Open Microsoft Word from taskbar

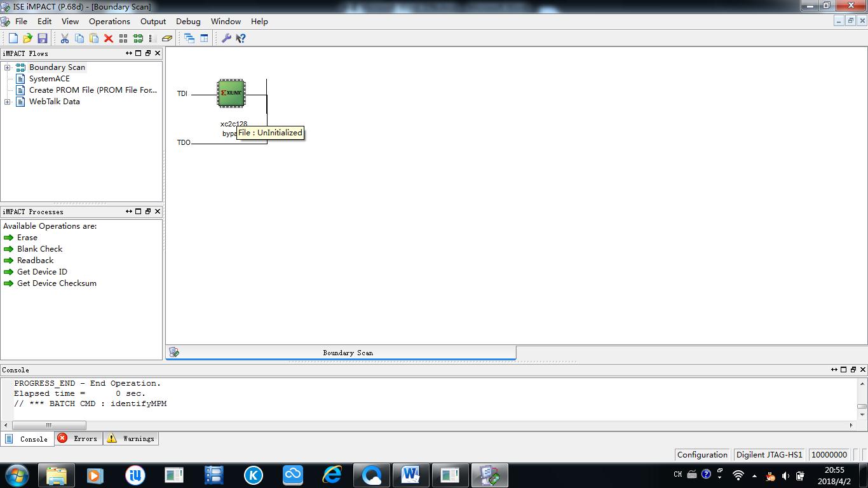(410, 475)
